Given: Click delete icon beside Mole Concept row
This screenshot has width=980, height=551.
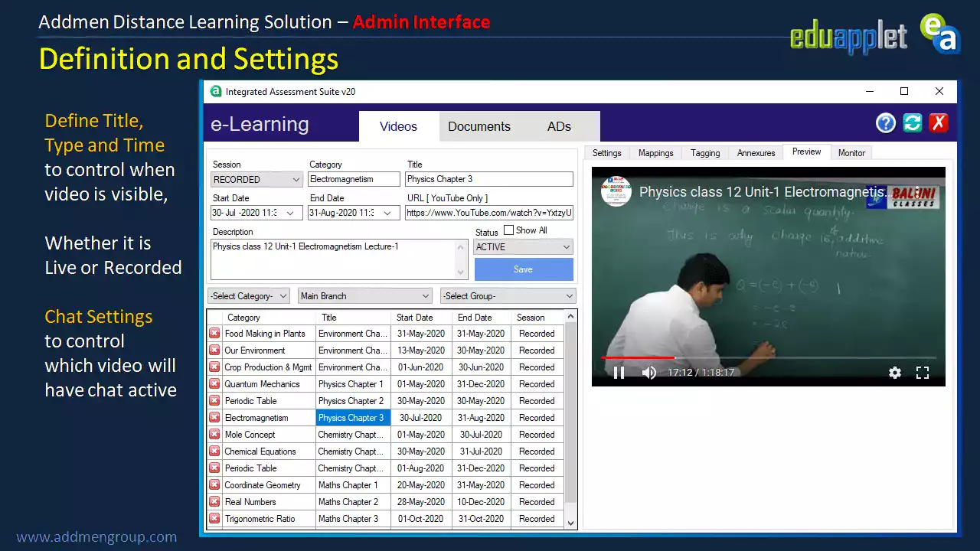Looking at the screenshot, I should (214, 435).
